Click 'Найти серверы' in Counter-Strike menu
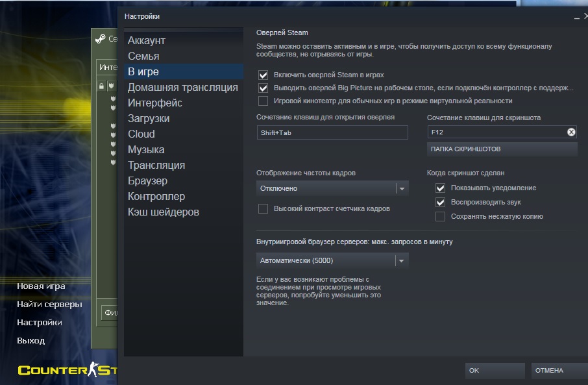Image resolution: width=588 pixels, height=385 pixels. pyautogui.click(x=49, y=304)
